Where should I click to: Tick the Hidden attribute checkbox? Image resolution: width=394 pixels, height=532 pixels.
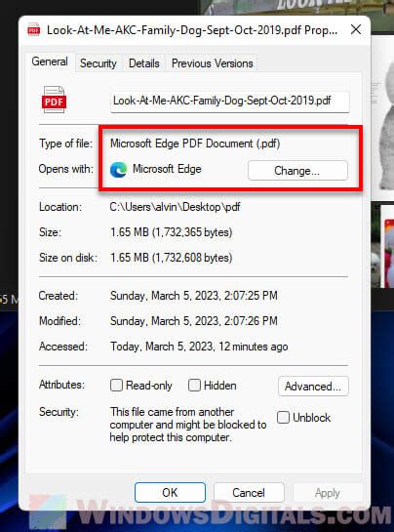point(194,385)
